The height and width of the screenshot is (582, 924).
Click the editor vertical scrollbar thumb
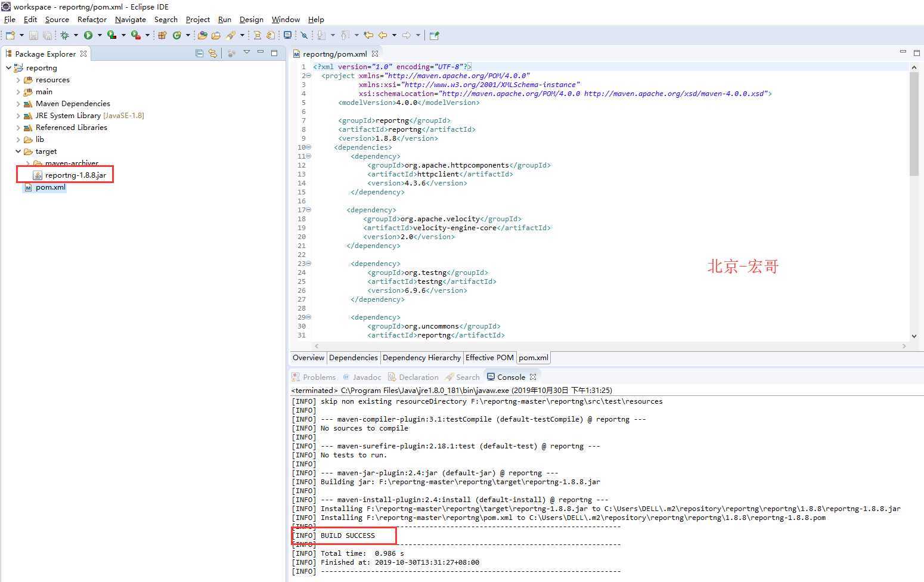[x=914, y=124]
